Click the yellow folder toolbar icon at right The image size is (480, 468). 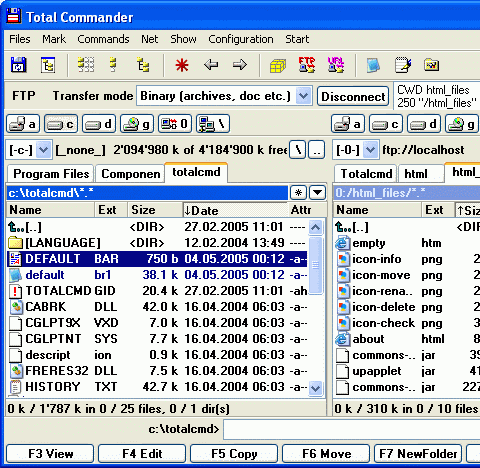pyautogui.click(x=432, y=65)
